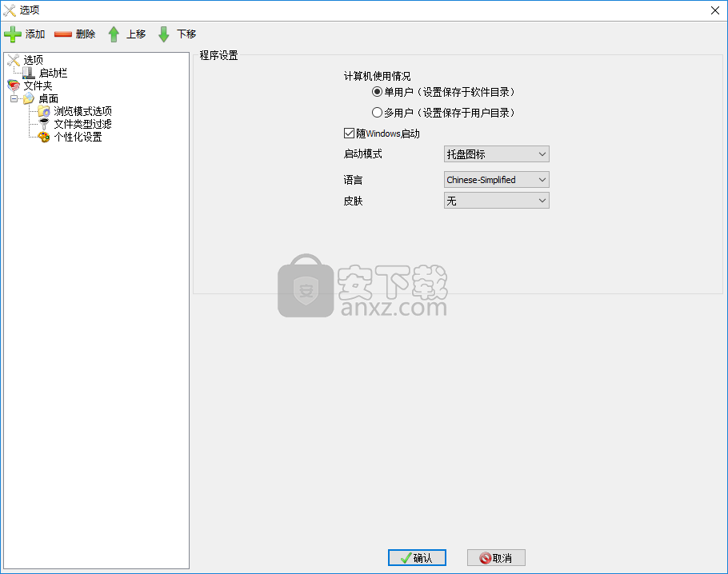The image size is (728, 574).
Task: Click the 文件类型过滤 funnel icon
Action: [x=44, y=124]
